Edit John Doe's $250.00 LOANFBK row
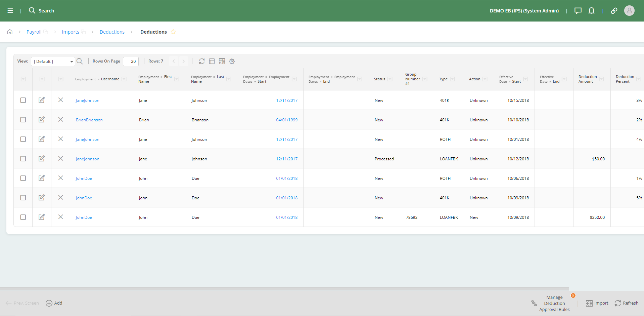The height and width of the screenshot is (316, 644). [x=42, y=217]
